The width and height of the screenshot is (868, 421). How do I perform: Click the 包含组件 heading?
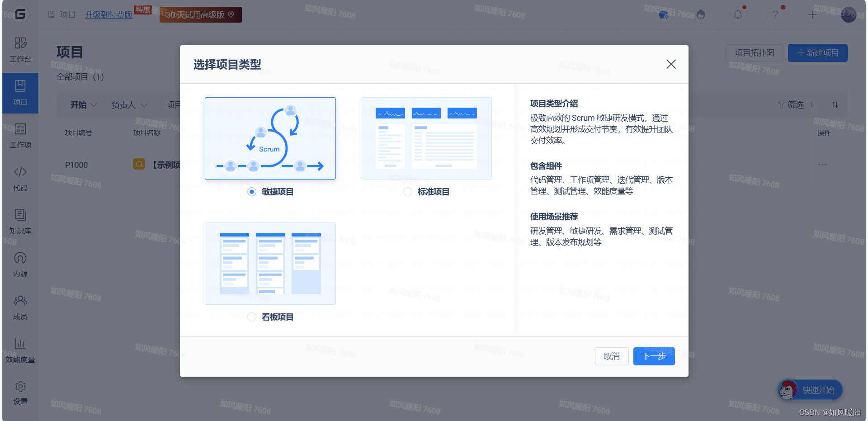coord(546,166)
